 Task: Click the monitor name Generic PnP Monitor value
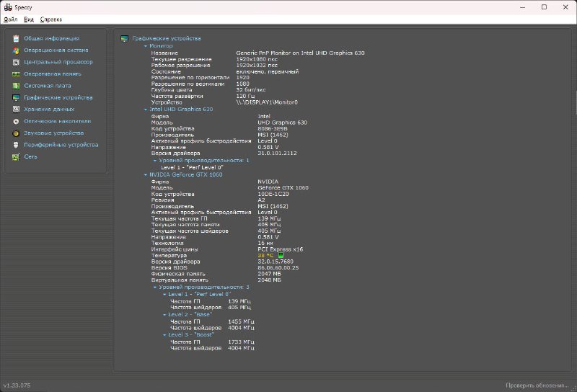coord(300,53)
